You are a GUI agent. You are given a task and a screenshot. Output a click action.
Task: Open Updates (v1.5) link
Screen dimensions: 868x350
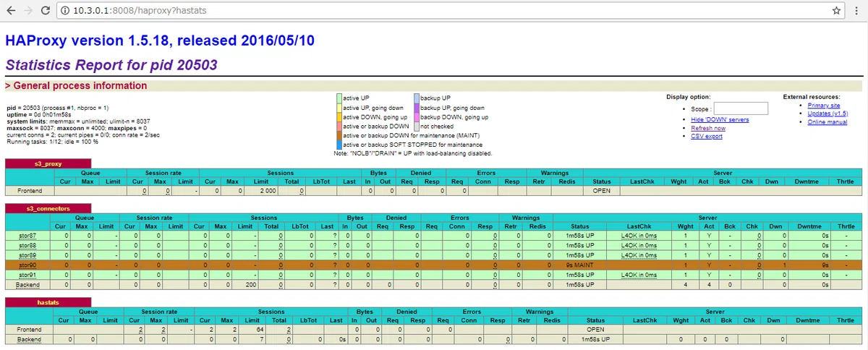tap(827, 114)
